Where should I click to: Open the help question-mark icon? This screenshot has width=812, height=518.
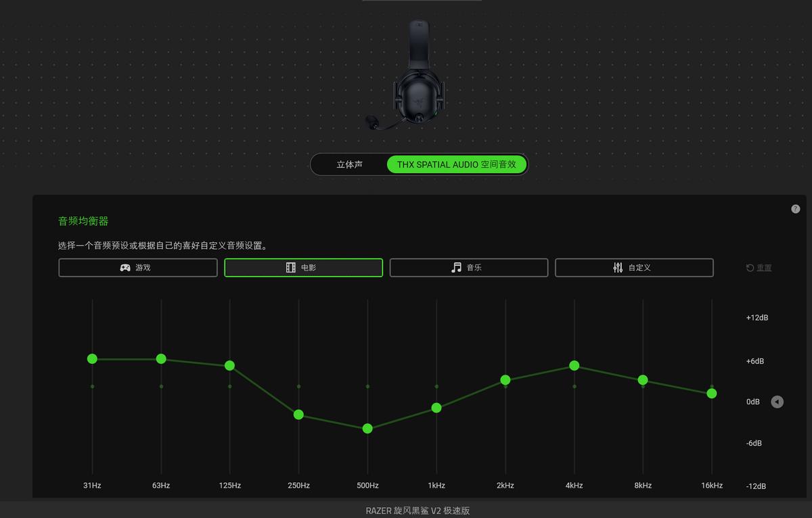point(796,208)
